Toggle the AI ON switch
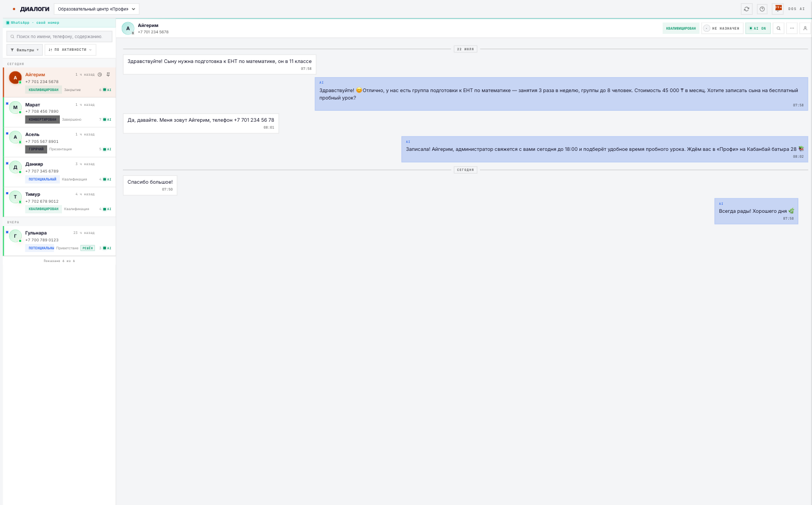Viewport: 812px width, 505px height. pos(758,29)
